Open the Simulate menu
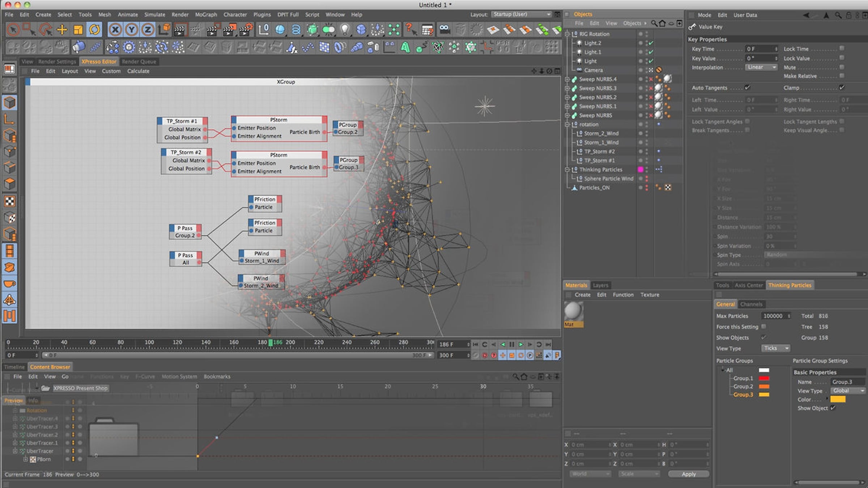The image size is (868, 488). [x=155, y=15]
